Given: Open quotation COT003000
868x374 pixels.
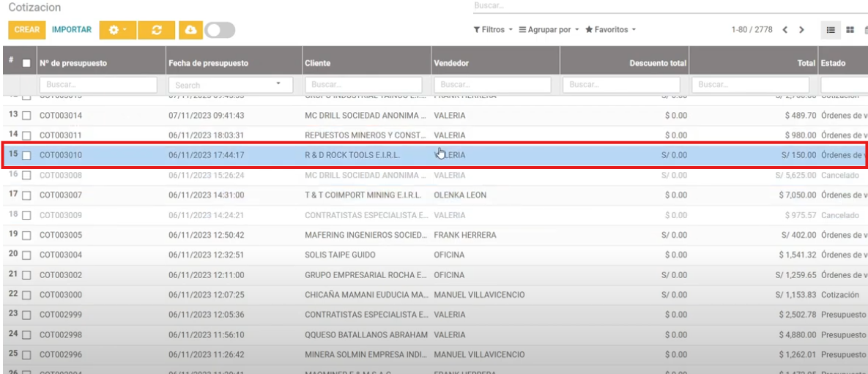Looking at the screenshot, I should point(60,295).
